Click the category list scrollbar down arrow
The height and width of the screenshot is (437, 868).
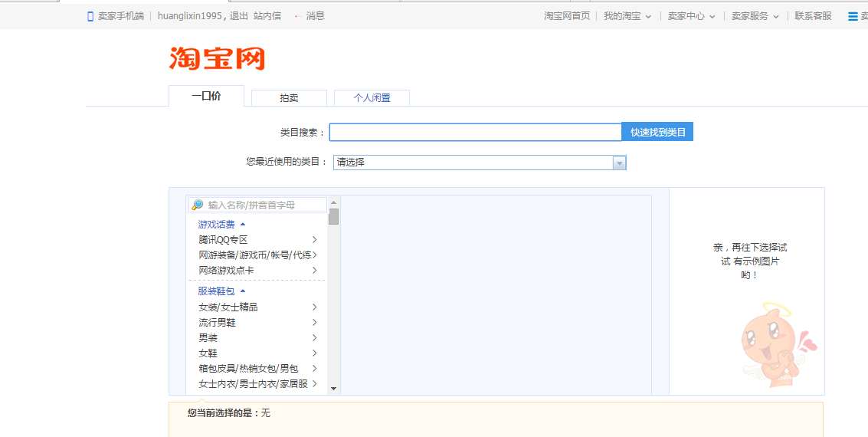coord(333,389)
